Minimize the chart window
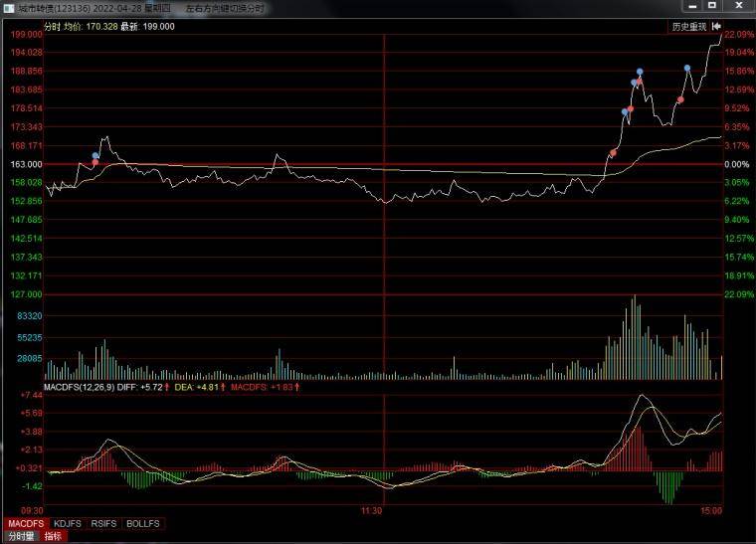The width and height of the screenshot is (756, 544). click(693, 6)
